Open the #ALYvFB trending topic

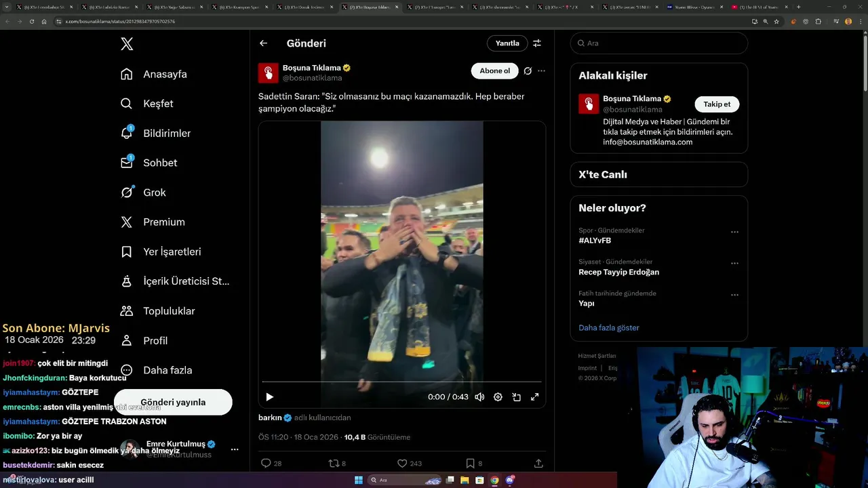tap(595, 241)
